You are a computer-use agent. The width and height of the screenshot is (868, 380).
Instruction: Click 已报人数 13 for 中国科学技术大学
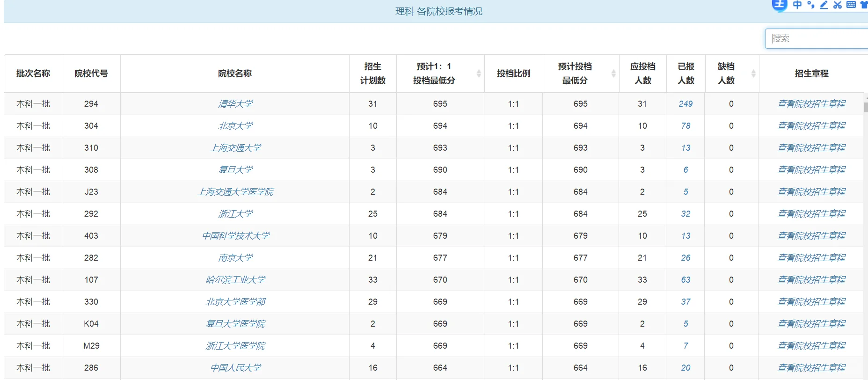click(x=686, y=236)
